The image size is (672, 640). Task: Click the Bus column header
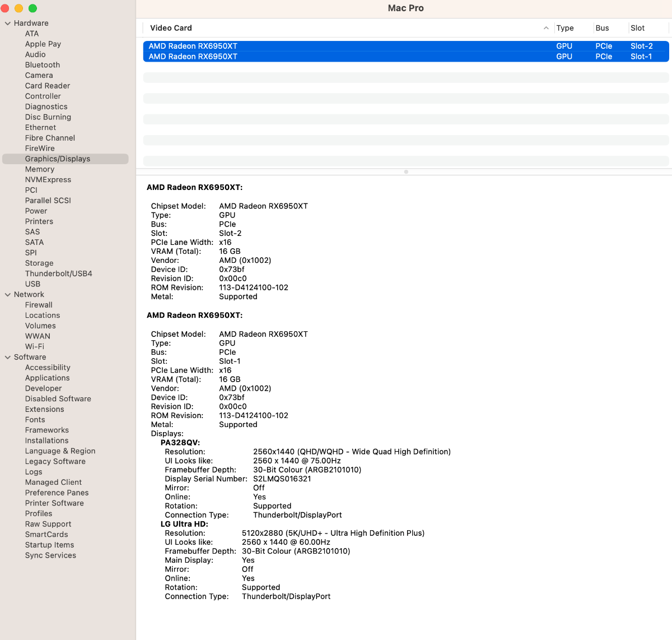[x=603, y=28]
